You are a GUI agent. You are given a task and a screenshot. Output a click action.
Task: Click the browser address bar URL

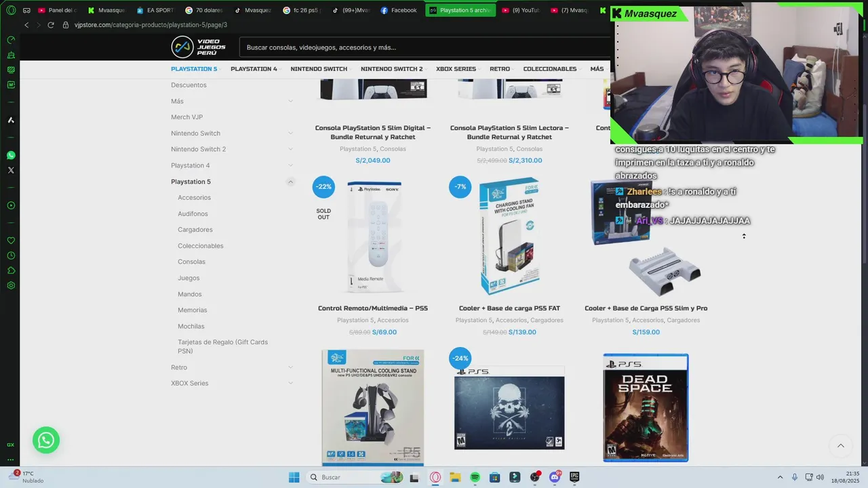[x=151, y=25]
